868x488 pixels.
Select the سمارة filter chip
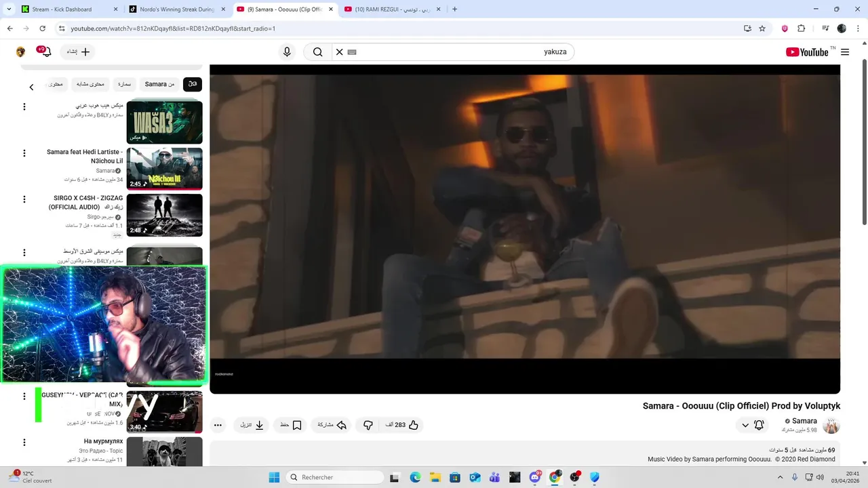click(x=124, y=84)
